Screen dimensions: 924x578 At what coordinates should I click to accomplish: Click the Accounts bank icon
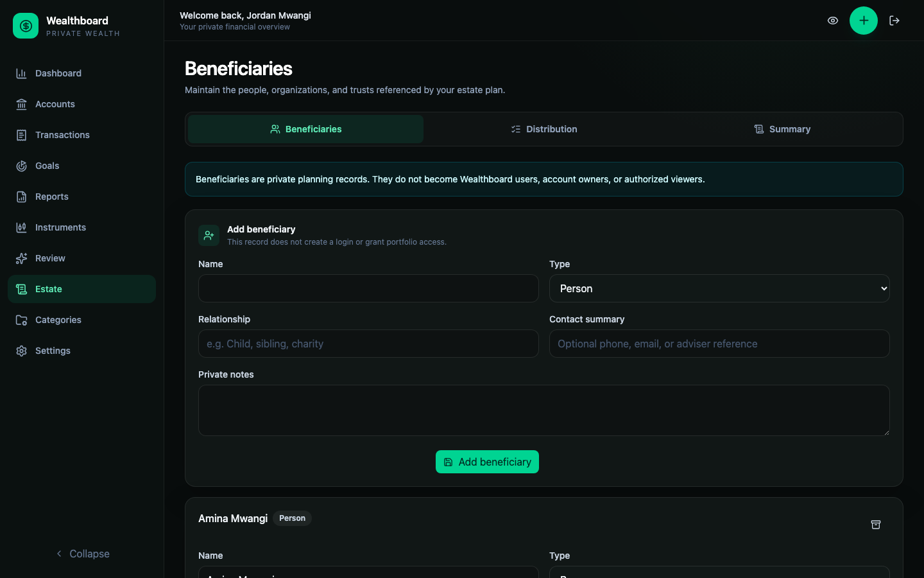tap(21, 104)
